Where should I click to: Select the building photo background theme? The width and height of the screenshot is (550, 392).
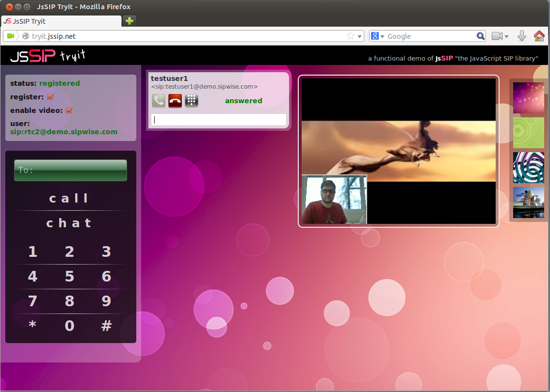pyautogui.click(x=529, y=203)
